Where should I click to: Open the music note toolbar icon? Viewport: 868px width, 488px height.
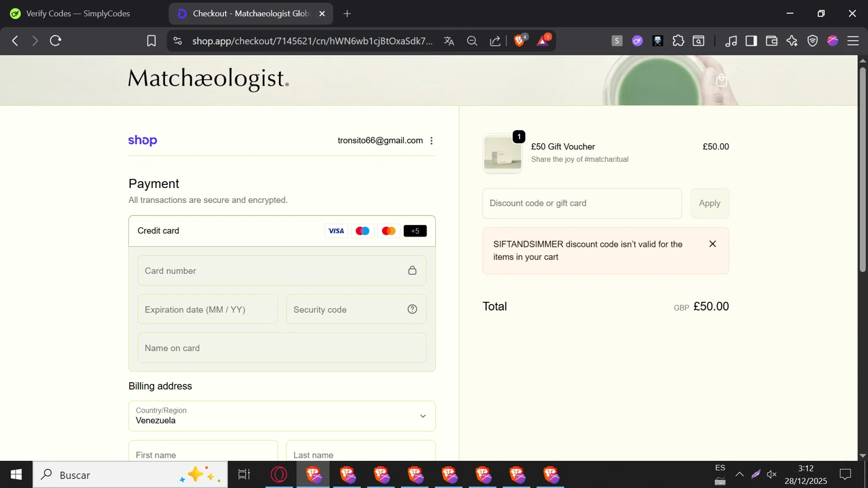point(731,41)
